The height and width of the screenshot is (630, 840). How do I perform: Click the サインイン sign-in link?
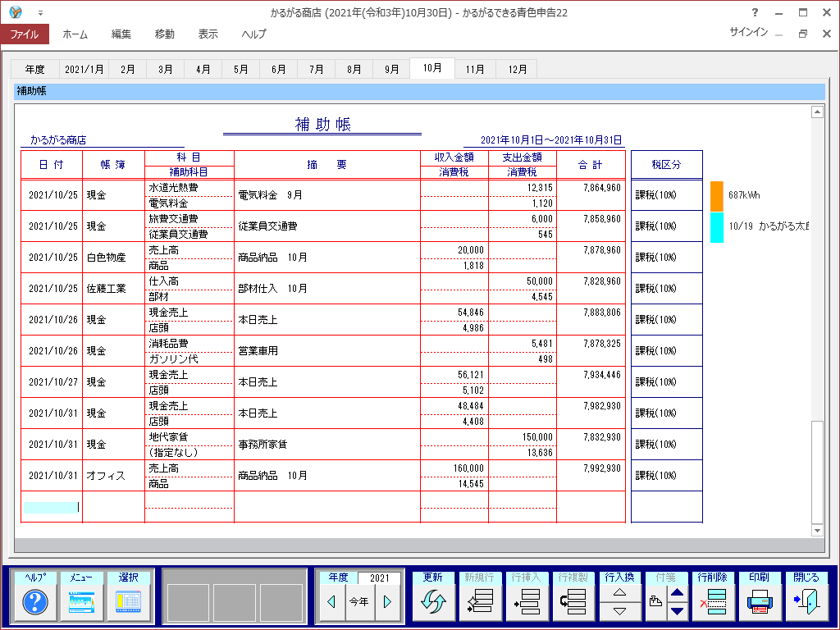pyautogui.click(x=748, y=32)
